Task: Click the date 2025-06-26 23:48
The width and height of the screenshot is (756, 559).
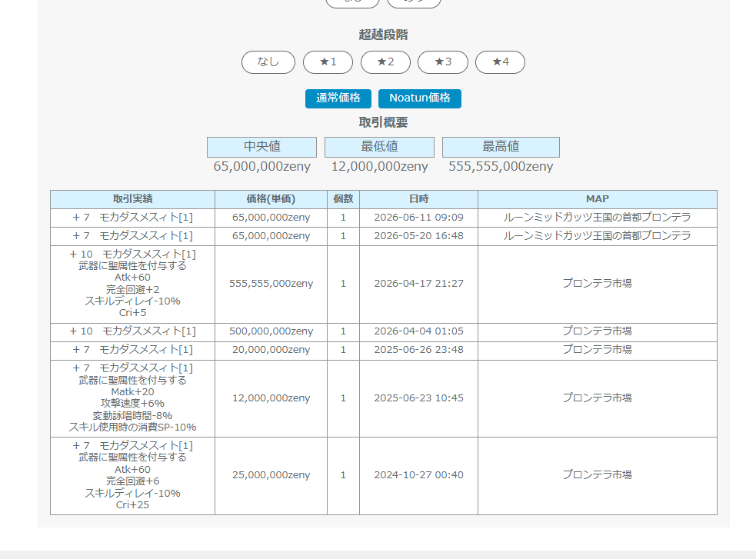Action: tap(418, 349)
